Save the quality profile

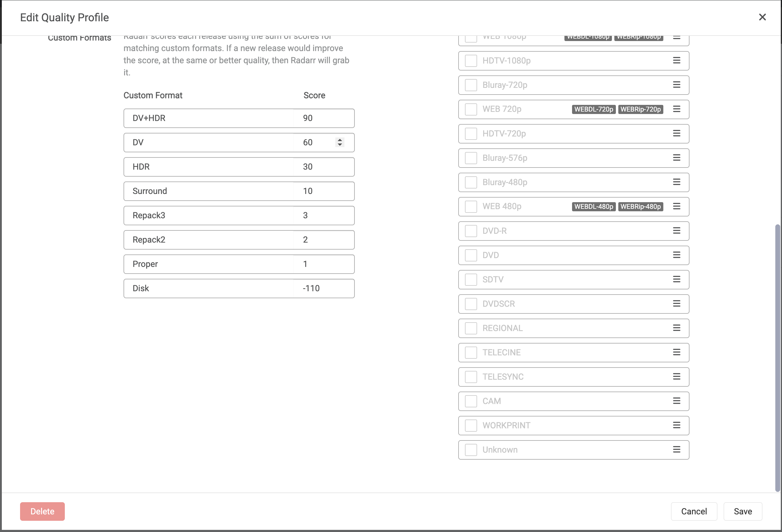(743, 511)
